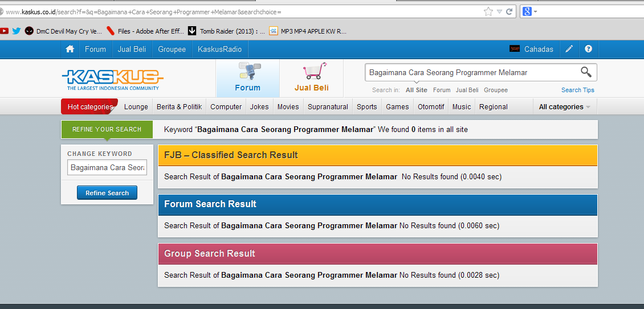Viewport: 644px width, 309px height.
Task: Set search scope to Forum
Action: [x=442, y=90]
